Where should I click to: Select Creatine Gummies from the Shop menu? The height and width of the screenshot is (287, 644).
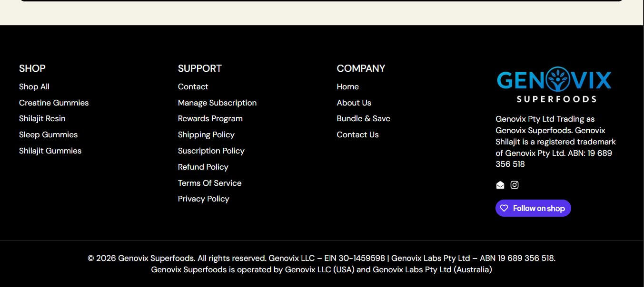point(53,103)
